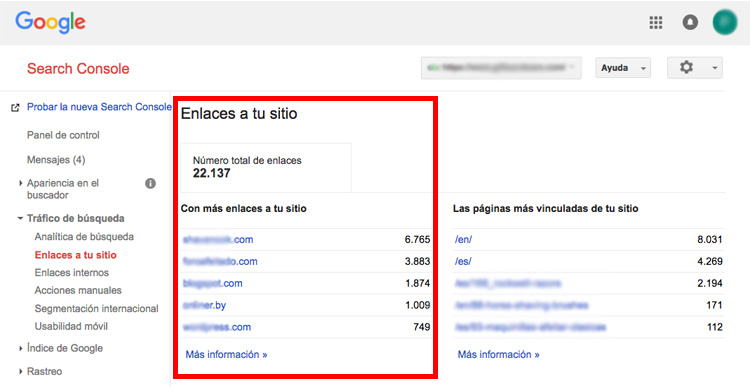Click Más información under most linked pages
This screenshot has height=387, width=750.
(x=498, y=354)
